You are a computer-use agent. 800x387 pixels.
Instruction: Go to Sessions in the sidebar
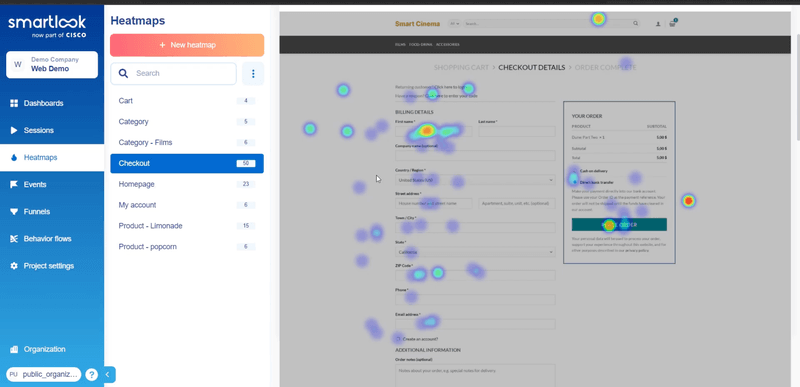[x=52, y=131]
